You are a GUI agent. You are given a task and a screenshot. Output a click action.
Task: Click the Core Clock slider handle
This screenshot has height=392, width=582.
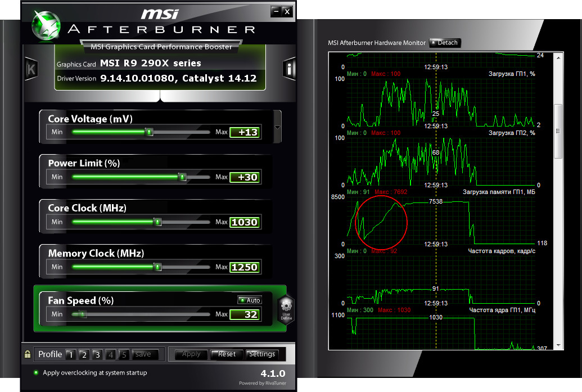pyautogui.click(x=158, y=222)
